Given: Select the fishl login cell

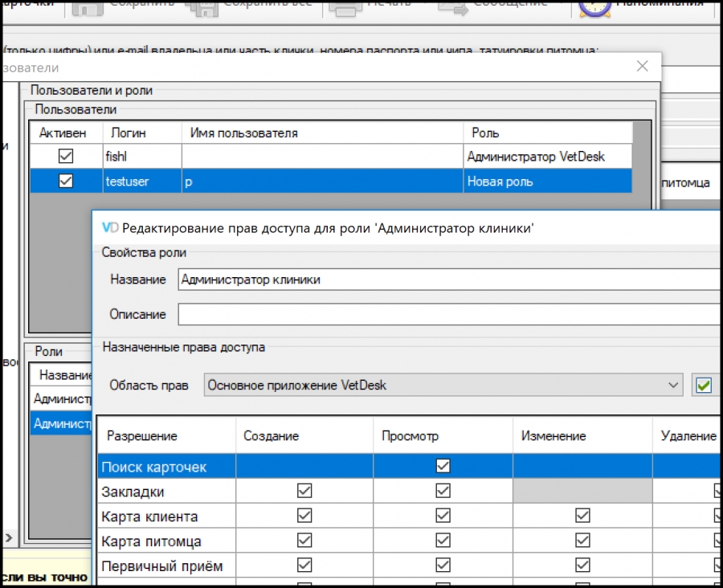Looking at the screenshot, I should (x=142, y=157).
